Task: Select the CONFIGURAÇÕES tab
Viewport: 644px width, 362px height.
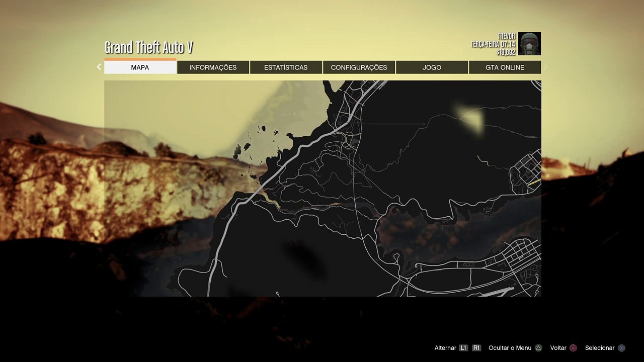Action: tap(359, 67)
